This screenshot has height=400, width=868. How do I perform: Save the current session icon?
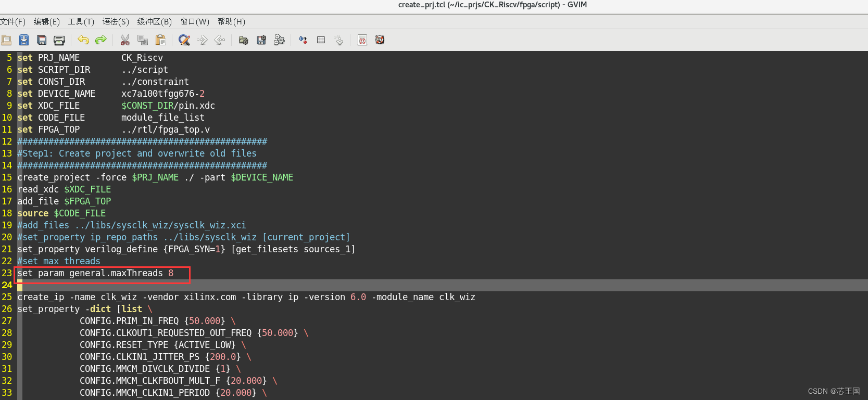tap(261, 40)
